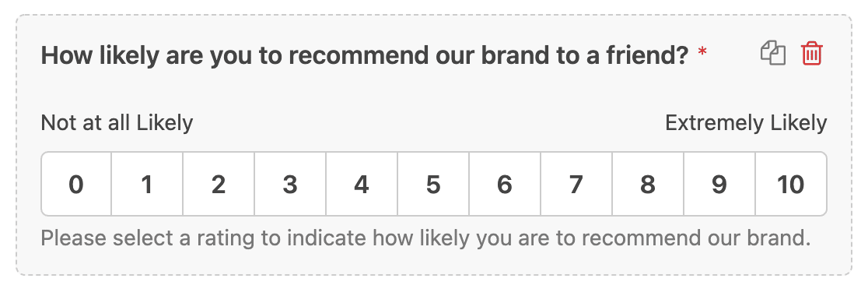Edit the question title about recommending brand
The width and height of the screenshot is (868, 303).
[x=365, y=55]
